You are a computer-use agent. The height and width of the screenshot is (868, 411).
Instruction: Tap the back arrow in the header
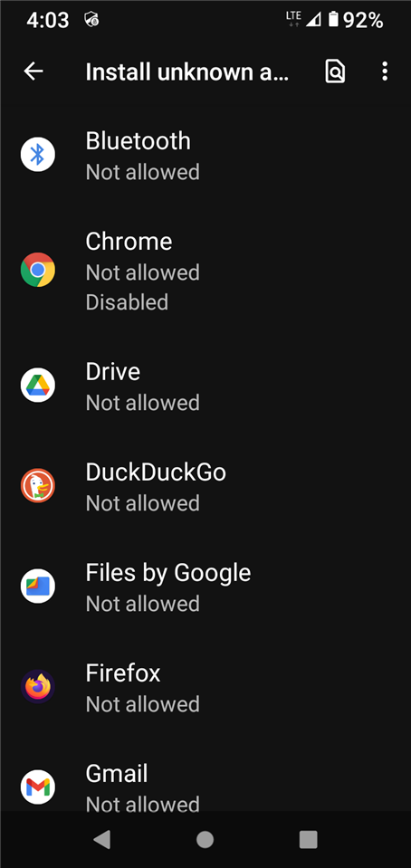click(x=33, y=72)
